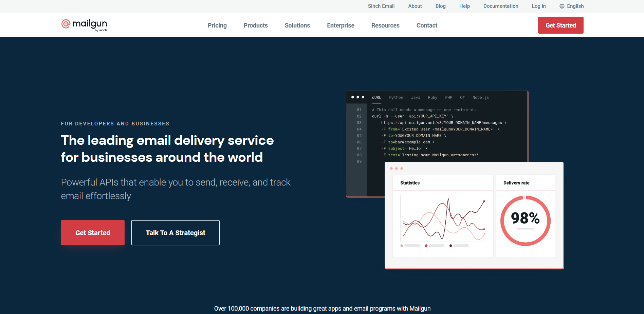
Task: Expand the Solutions navigation menu
Action: click(297, 25)
